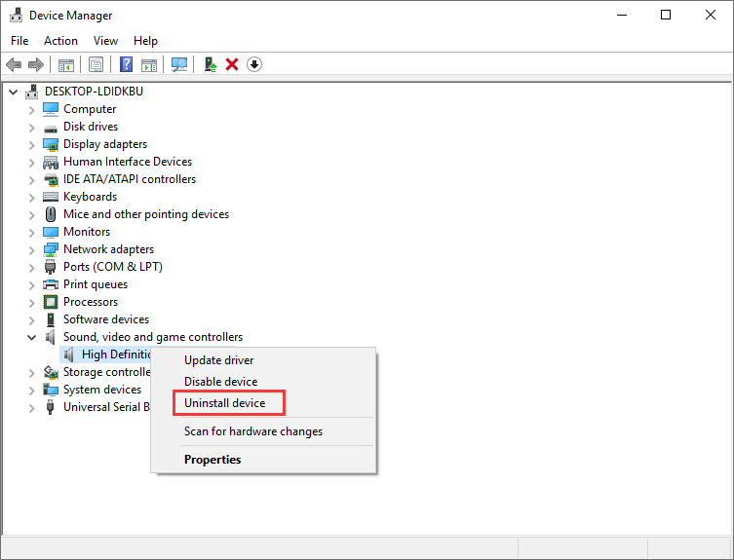The height and width of the screenshot is (560, 734).
Task: Click the Processors chip icon
Action: coord(51,302)
